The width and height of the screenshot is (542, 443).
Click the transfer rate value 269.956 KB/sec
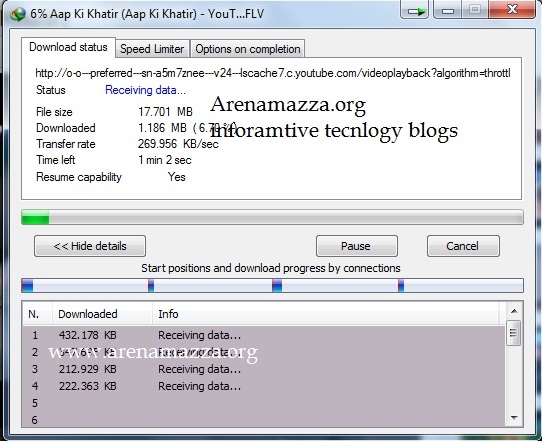[x=178, y=144]
